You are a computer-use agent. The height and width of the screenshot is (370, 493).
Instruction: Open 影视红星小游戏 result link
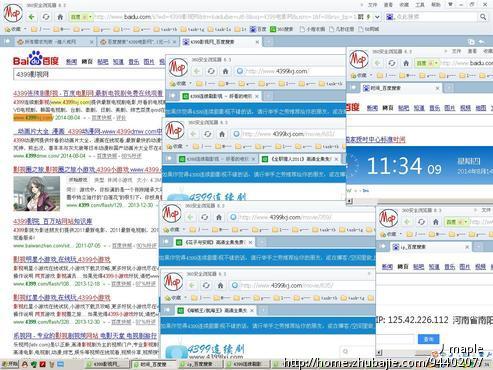click(x=62, y=298)
